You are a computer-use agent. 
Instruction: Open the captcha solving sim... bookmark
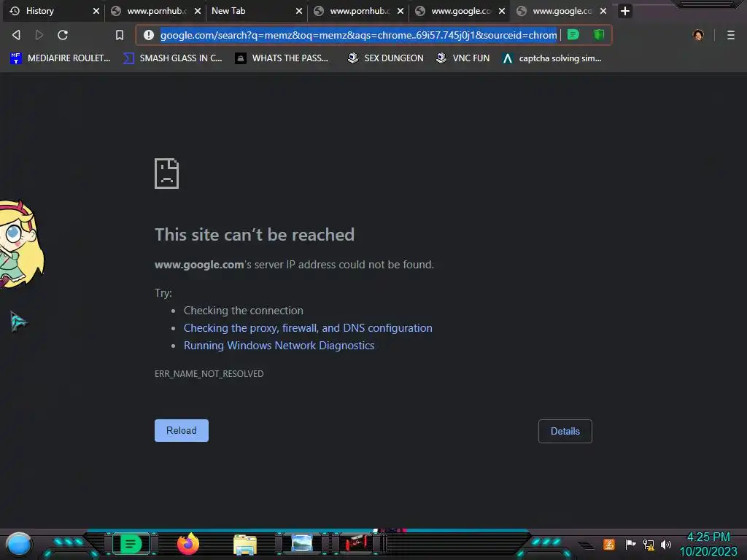click(x=552, y=58)
